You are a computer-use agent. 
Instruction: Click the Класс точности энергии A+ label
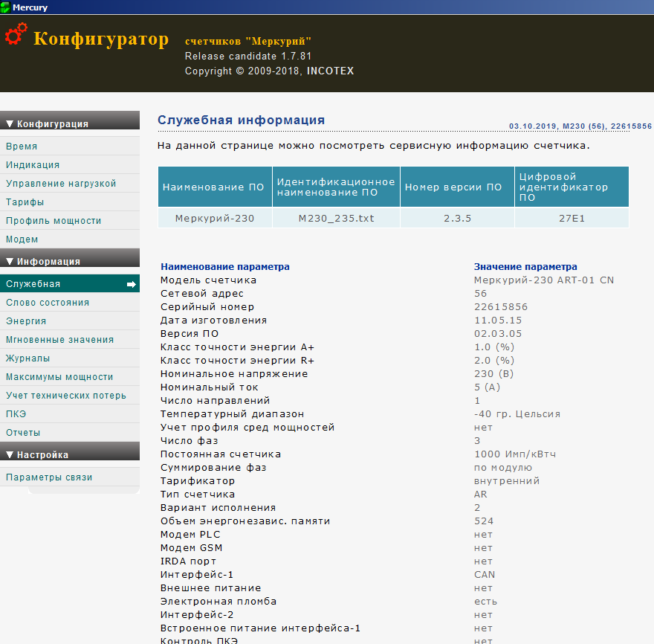(237, 347)
